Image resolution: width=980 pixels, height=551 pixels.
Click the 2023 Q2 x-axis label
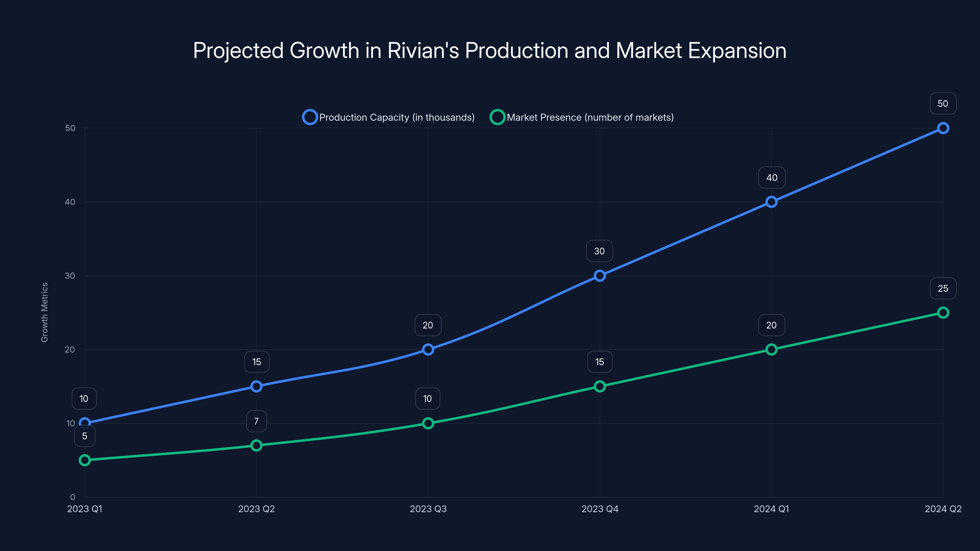(256, 509)
